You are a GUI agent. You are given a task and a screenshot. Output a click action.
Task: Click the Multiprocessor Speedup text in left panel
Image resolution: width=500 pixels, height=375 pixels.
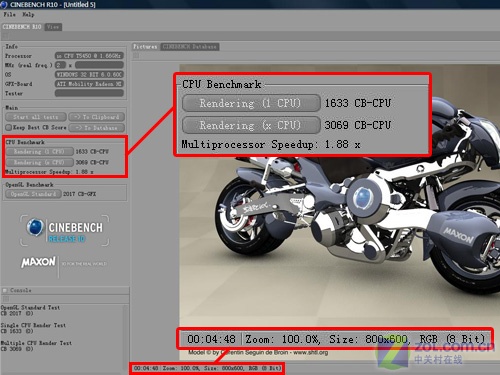point(49,172)
